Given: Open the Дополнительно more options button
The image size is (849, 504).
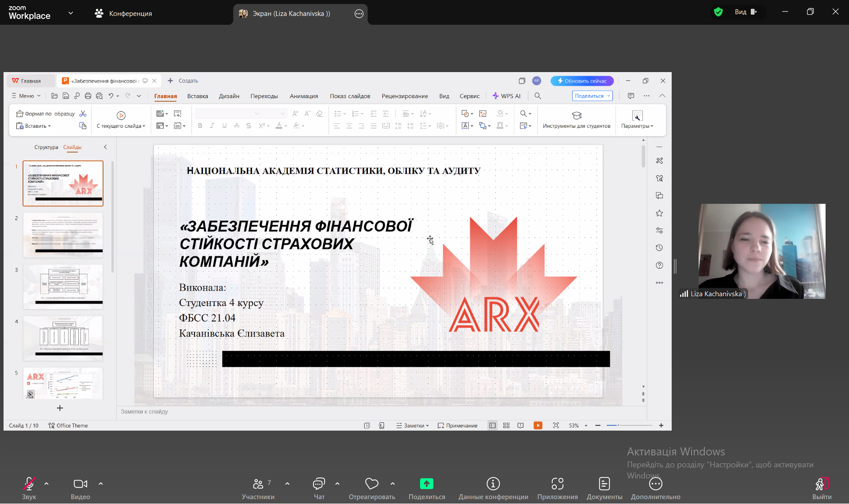Looking at the screenshot, I should coord(655,484).
